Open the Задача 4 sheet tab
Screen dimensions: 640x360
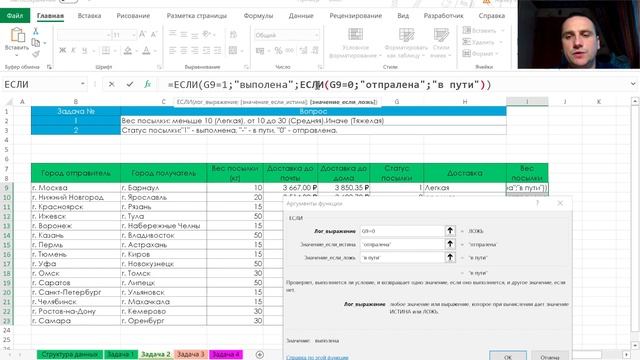pos(226,354)
